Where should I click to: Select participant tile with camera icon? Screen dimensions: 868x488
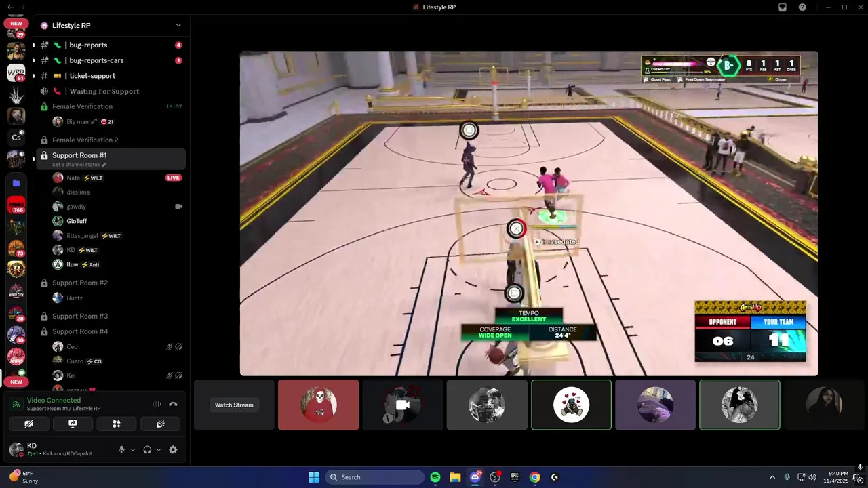[402, 405]
